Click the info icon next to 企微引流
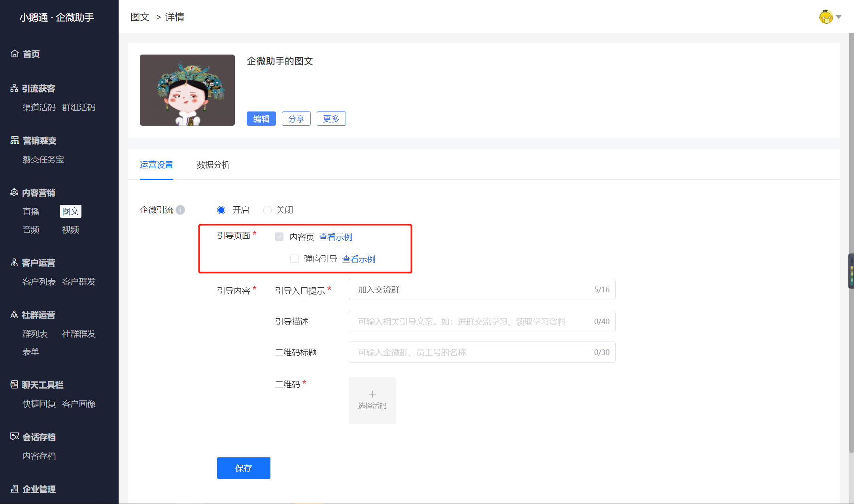Image resolution: width=854 pixels, height=504 pixels. (x=180, y=210)
